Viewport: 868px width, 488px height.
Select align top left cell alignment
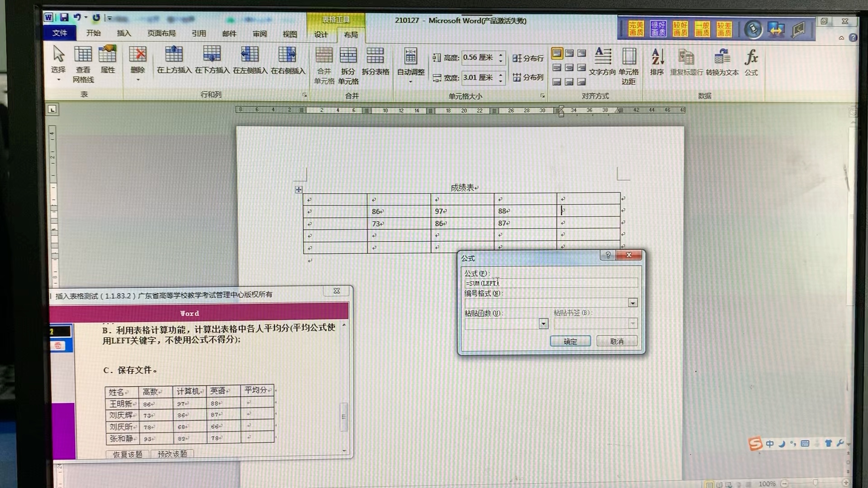click(557, 53)
